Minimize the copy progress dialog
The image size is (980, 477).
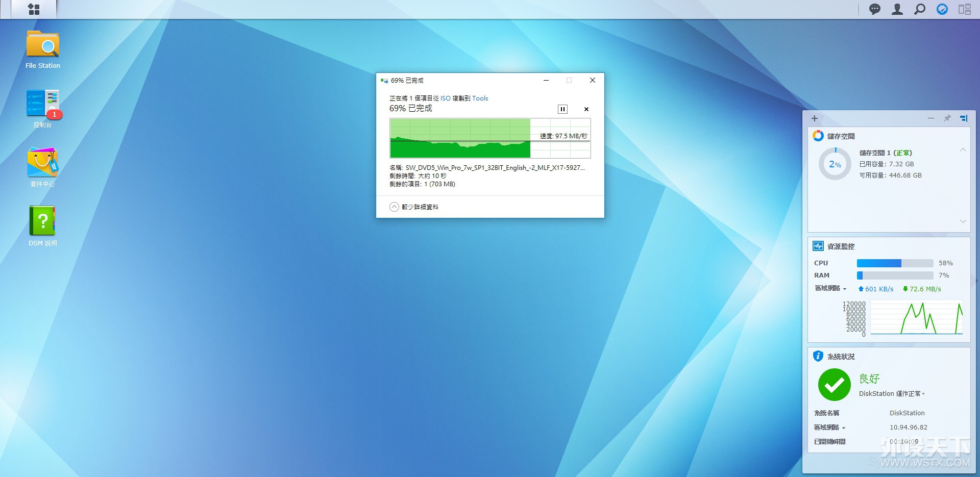(546, 80)
